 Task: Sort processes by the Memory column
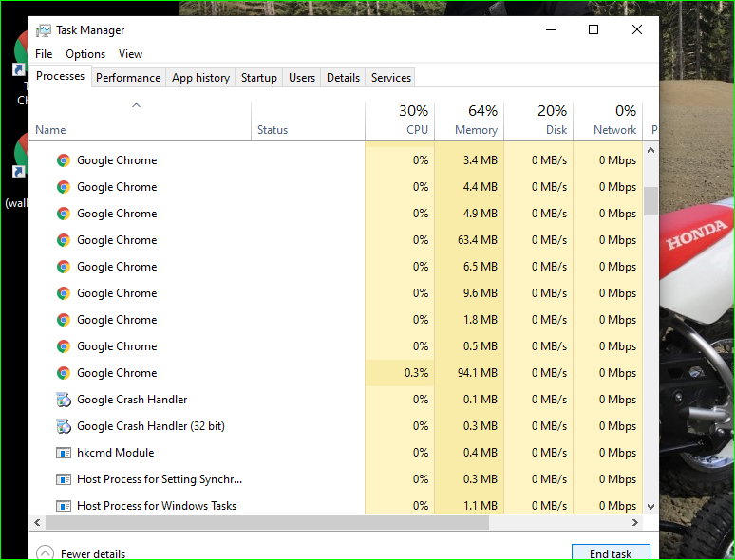(x=469, y=121)
